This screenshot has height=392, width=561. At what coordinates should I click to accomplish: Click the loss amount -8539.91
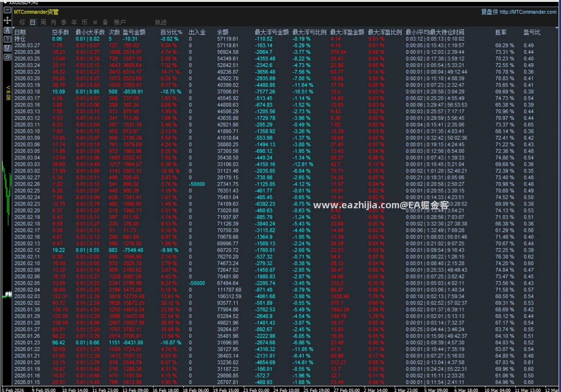133,92
